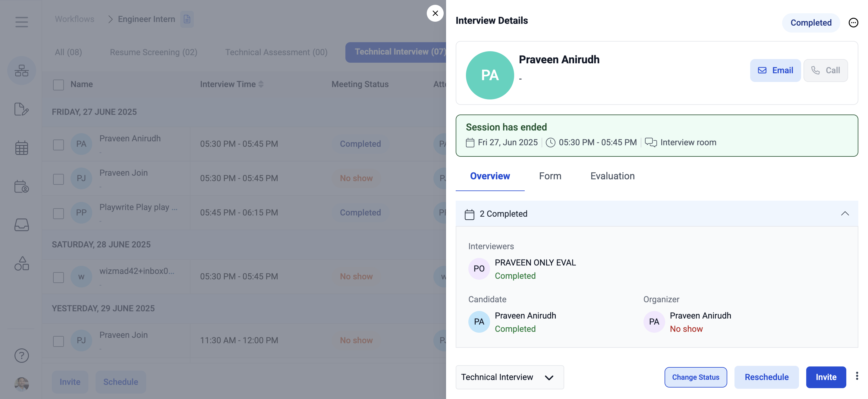Click the PA avatar in Praveen Anirudh row
The width and height of the screenshot is (868, 399).
click(x=81, y=144)
